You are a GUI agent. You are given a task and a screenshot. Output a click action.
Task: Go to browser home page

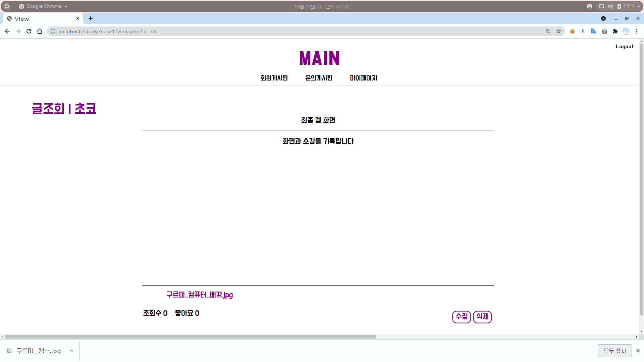(40, 31)
